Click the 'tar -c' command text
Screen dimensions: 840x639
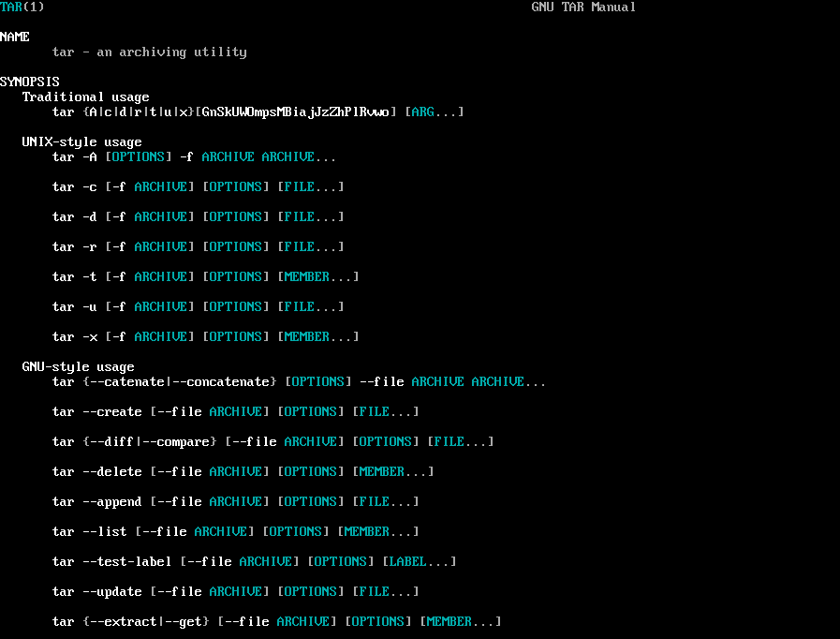click(75, 187)
